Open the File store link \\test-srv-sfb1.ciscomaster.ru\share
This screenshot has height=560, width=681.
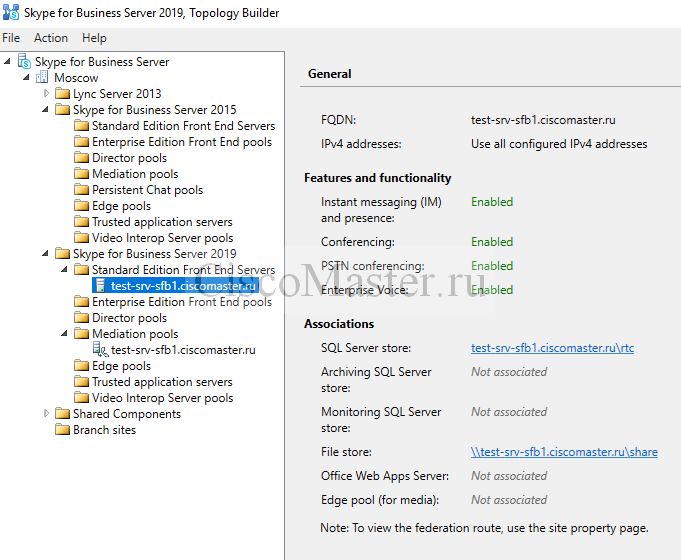coord(564,452)
